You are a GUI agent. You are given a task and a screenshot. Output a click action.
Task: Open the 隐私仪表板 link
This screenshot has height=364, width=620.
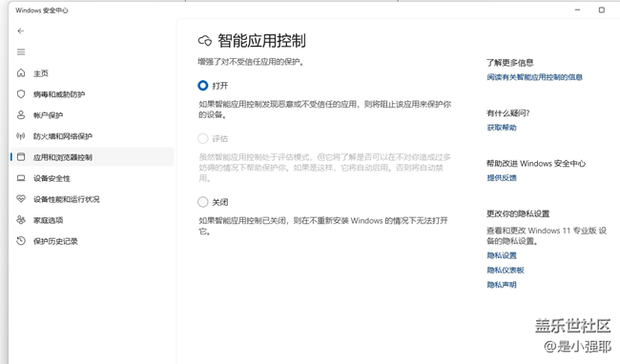(x=506, y=270)
